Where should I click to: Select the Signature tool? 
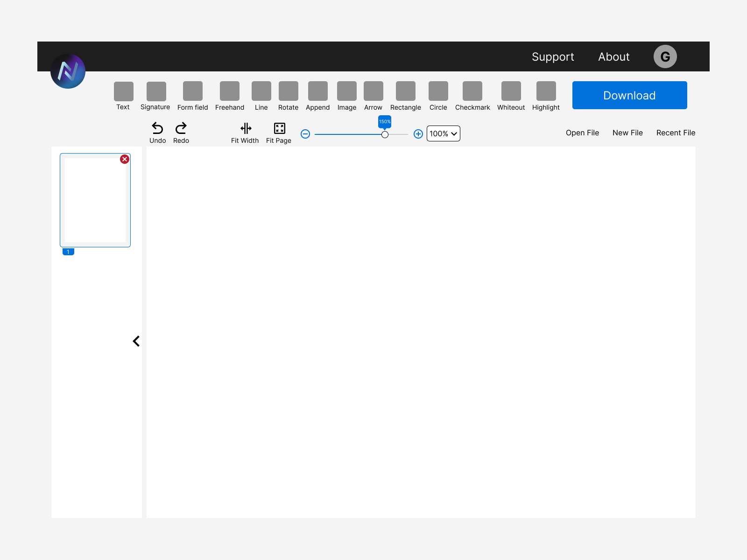(x=155, y=91)
